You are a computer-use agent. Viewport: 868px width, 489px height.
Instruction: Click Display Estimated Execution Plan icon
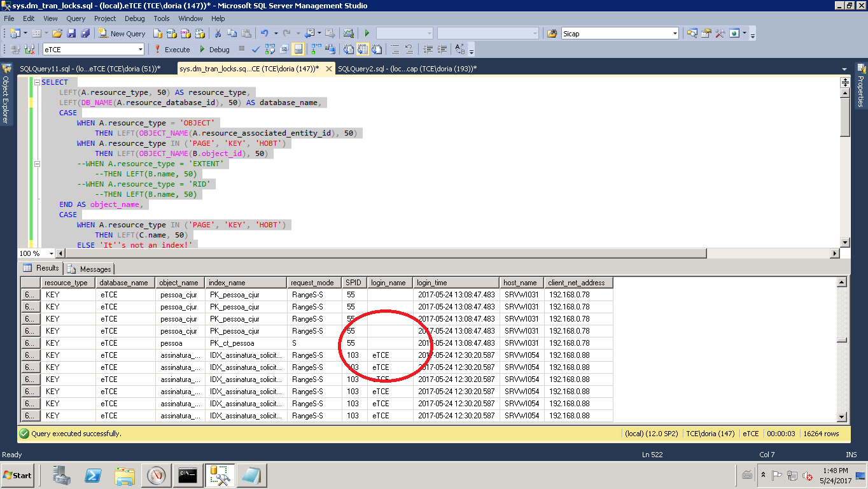pos(270,49)
